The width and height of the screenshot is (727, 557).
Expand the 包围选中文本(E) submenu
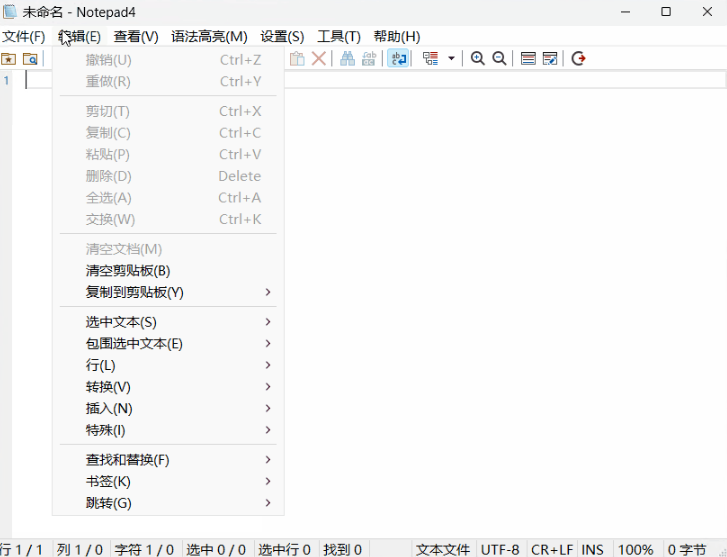168,344
